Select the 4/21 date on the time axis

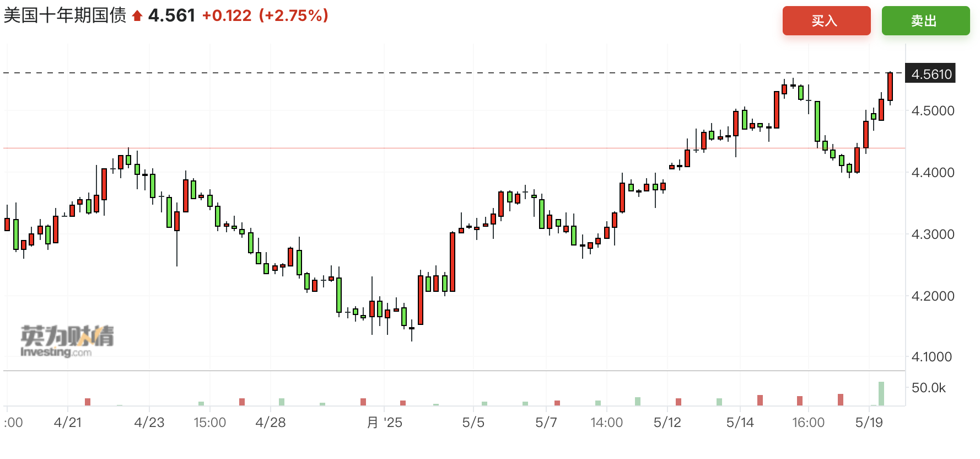click(68, 423)
